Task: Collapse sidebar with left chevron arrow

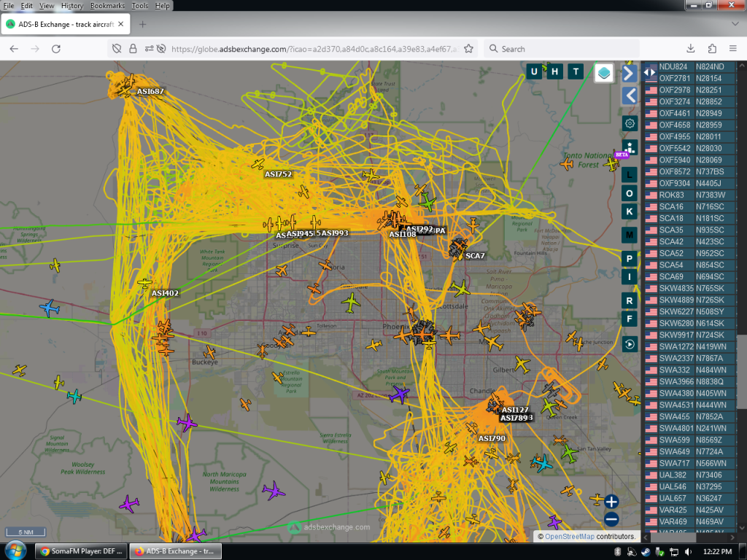Action: [x=630, y=96]
